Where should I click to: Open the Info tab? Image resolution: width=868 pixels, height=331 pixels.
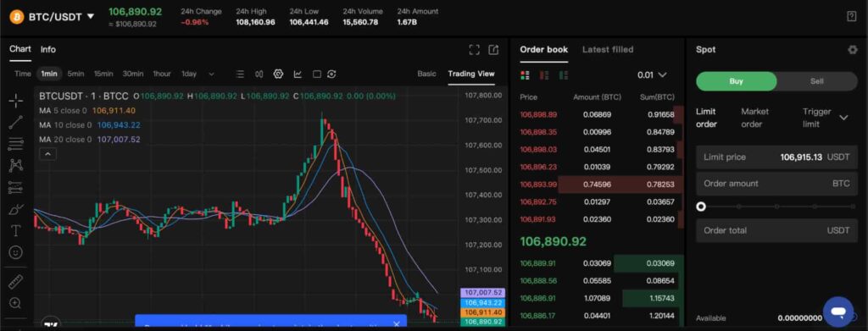tap(48, 49)
